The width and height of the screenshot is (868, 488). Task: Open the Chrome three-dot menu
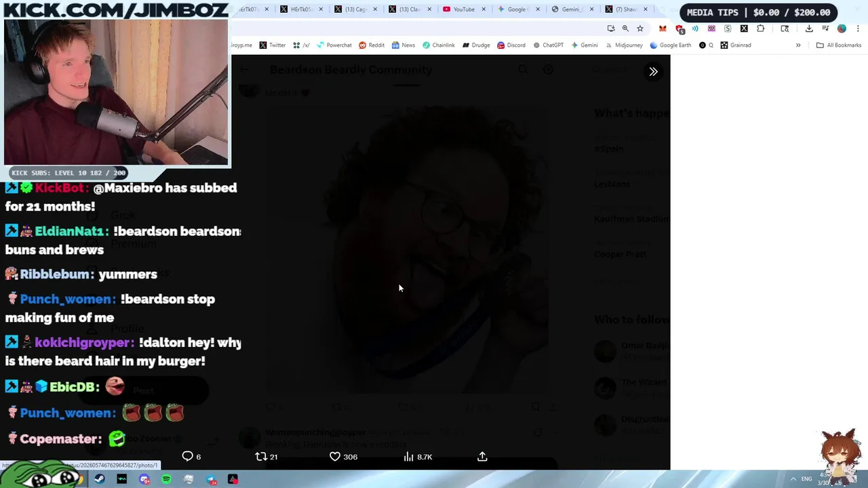[858, 28]
